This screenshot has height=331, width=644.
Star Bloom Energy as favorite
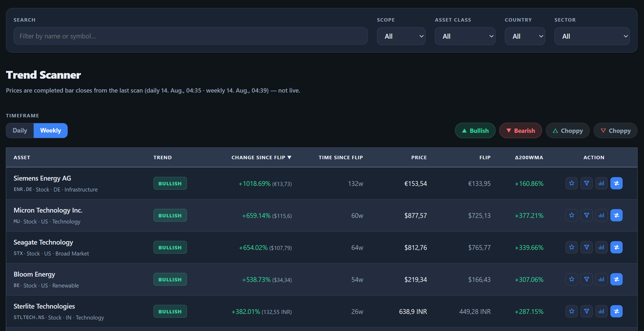point(571,279)
